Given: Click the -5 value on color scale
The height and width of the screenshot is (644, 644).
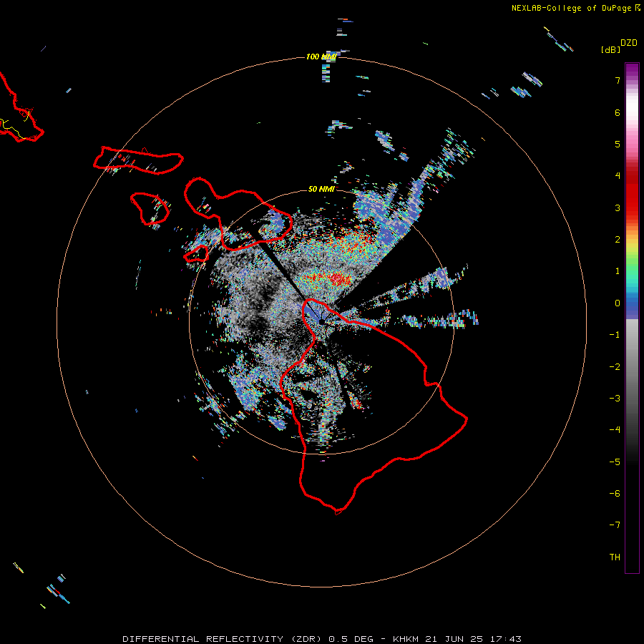Looking at the screenshot, I should 615,462.
